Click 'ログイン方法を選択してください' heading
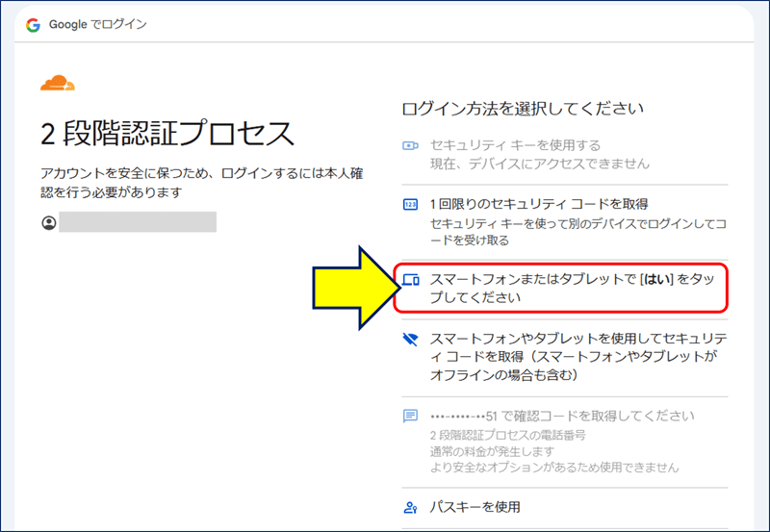 [x=523, y=109]
